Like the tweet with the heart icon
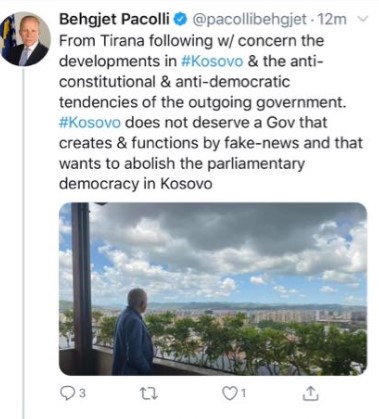This screenshot has height=419, width=379. 229,394
